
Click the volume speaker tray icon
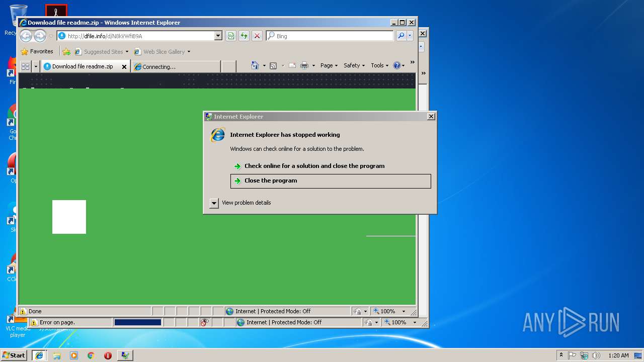point(596,355)
